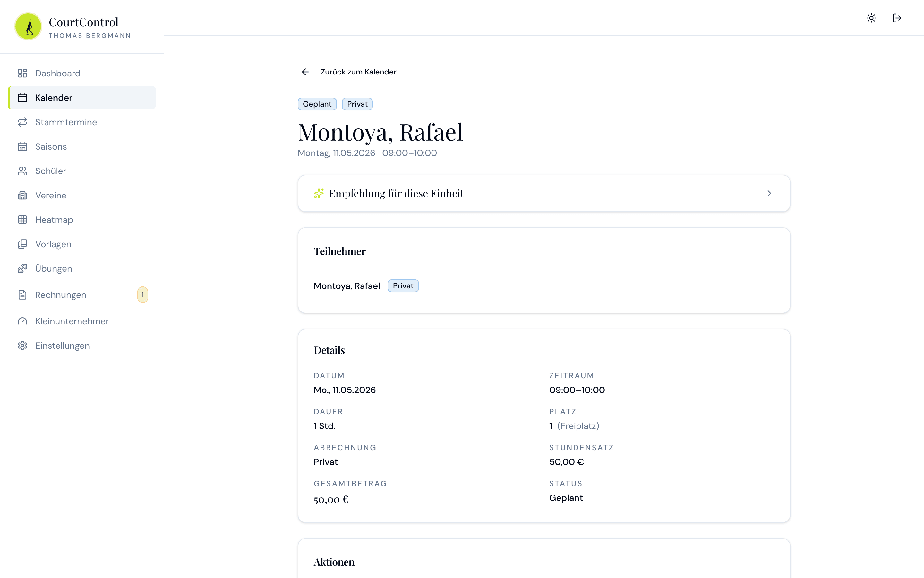The height and width of the screenshot is (578, 924).
Task: Click the Teilnehmer section heading
Action: (340, 251)
